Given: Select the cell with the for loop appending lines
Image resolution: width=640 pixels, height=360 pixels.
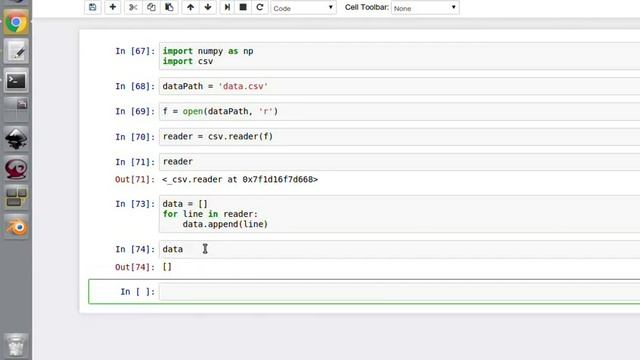Looking at the screenshot, I should coord(400,214).
